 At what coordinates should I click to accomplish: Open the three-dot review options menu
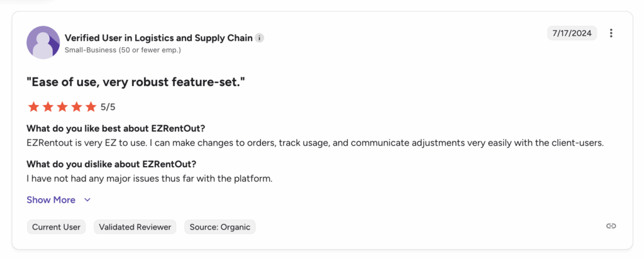[611, 33]
